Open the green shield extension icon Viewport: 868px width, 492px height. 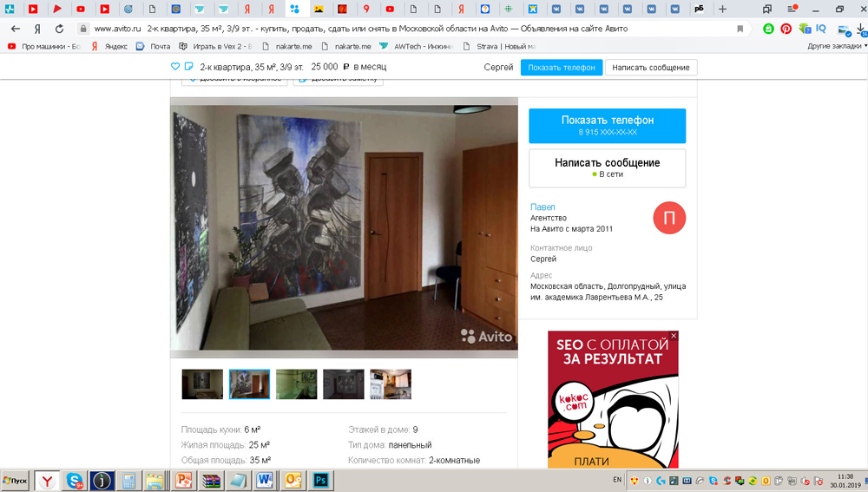coord(768,29)
